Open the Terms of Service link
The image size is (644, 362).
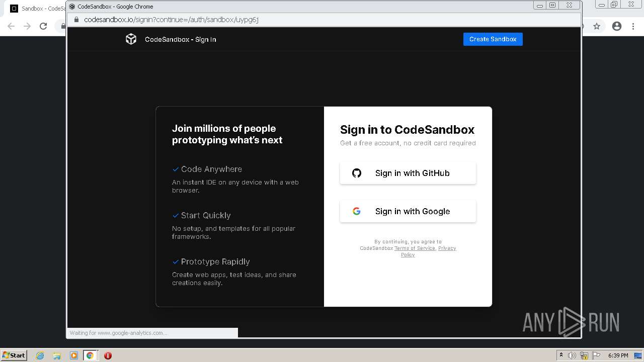click(415, 248)
